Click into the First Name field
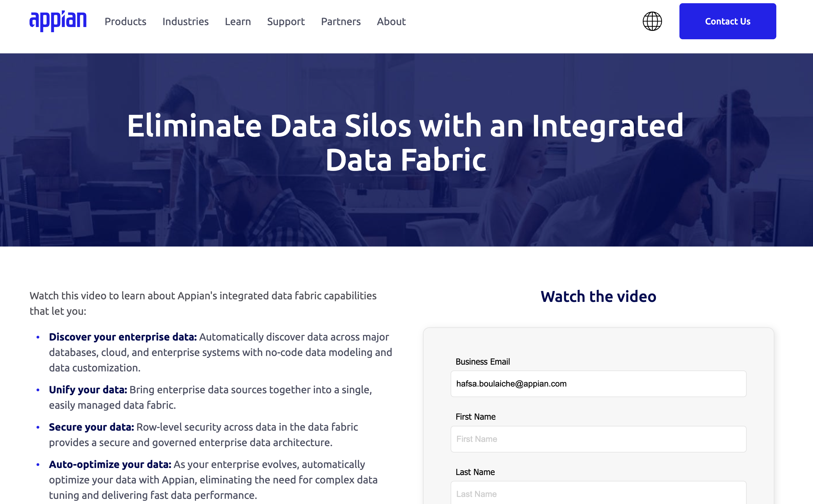 (x=598, y=439)
